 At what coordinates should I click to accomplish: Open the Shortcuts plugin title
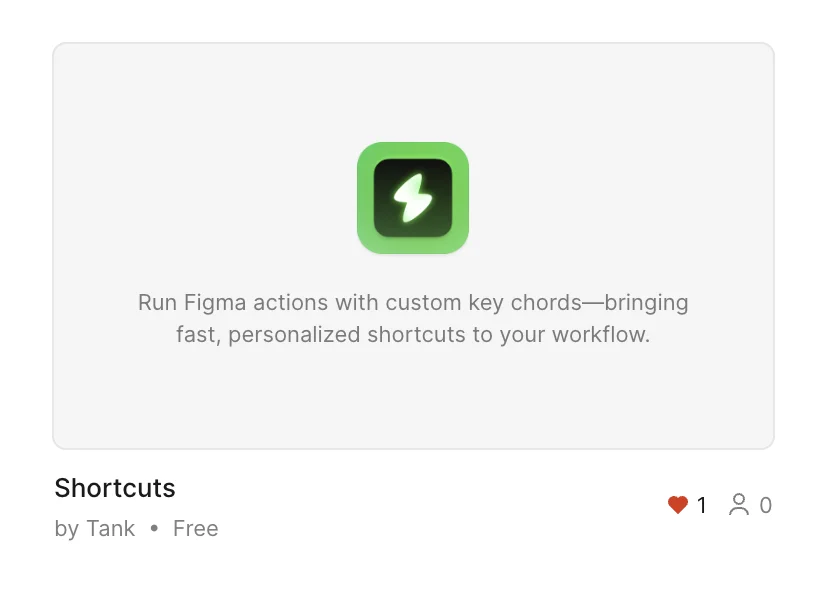(x=115, y=488)
